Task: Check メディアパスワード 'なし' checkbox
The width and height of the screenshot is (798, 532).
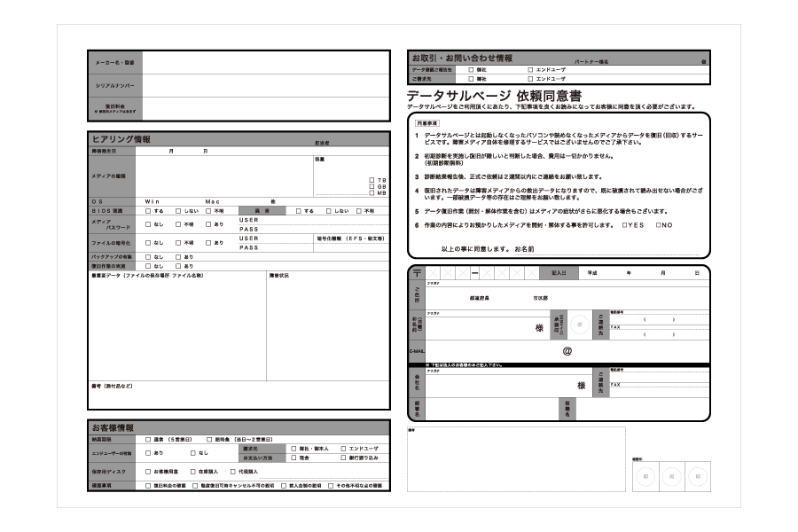Action: (x=148, y=224)
